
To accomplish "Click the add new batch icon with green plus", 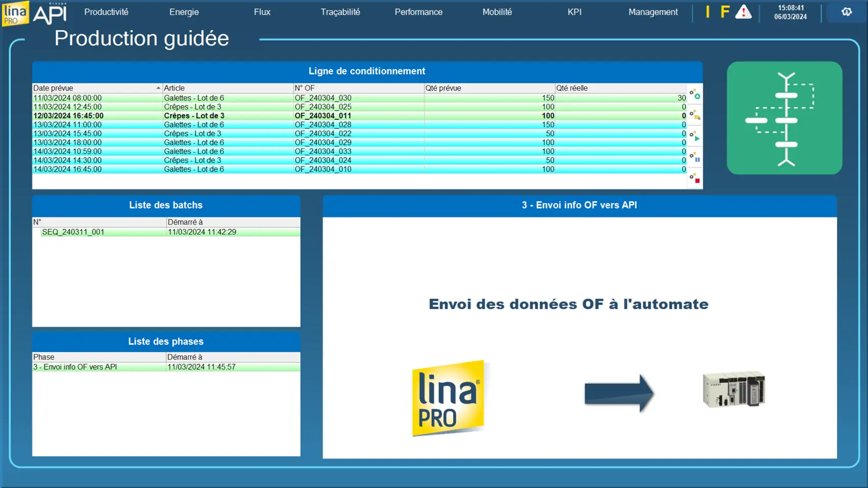I will coord(695,94).
